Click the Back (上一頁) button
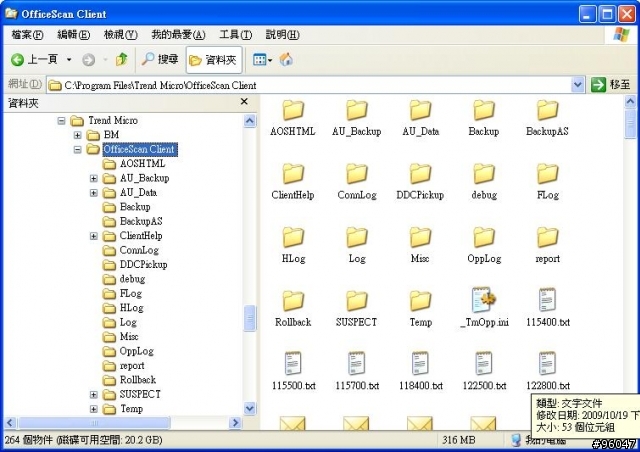 (36, 60)
